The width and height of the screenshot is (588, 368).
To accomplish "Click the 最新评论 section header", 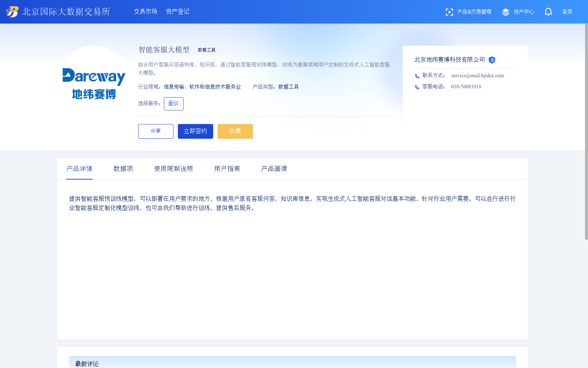I will pyautogui.click(x=87, y=364).
